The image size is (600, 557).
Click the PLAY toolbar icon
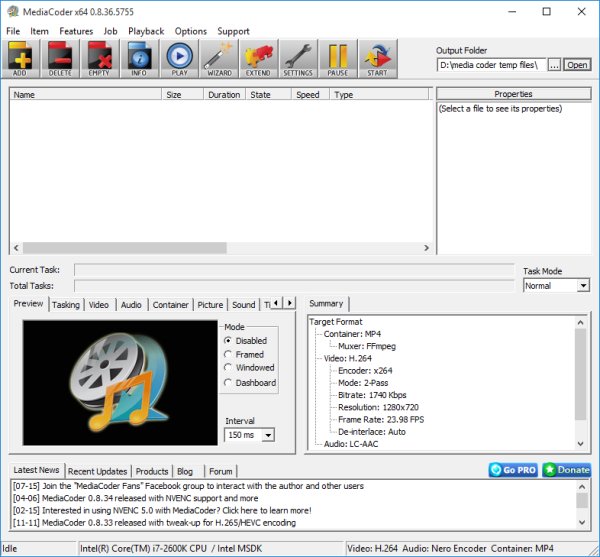pyautogui.click(x=179, y=59)
